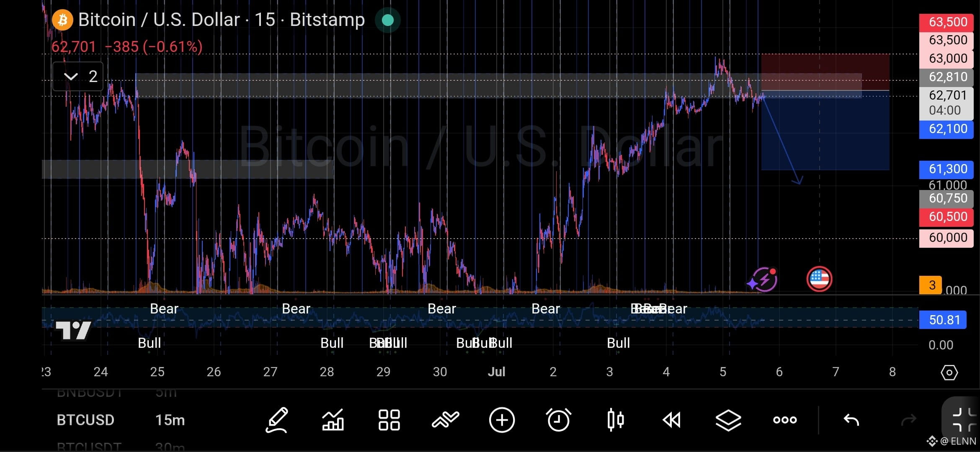Tap the Jul label on the time axis
Viewport: 980px width, 452px height.
[x=496, y=372]
